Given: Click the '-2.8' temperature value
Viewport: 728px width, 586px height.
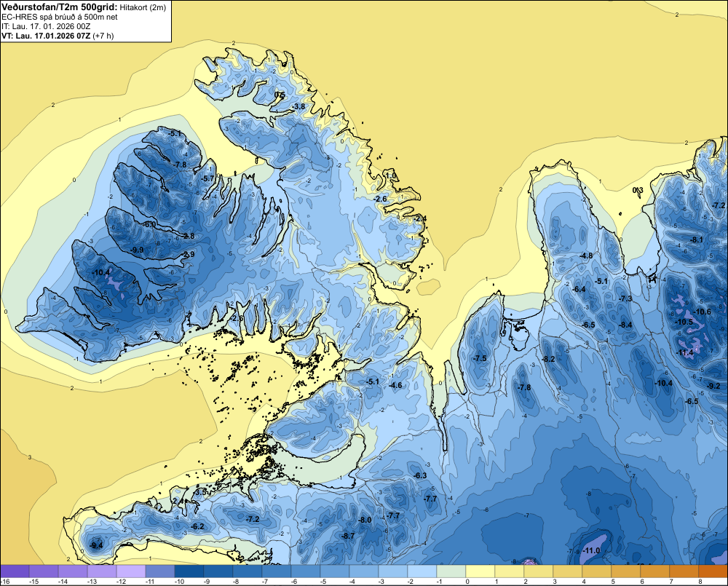Looking at the screenshot, I should pyautogui.click(x=188, y=236).
